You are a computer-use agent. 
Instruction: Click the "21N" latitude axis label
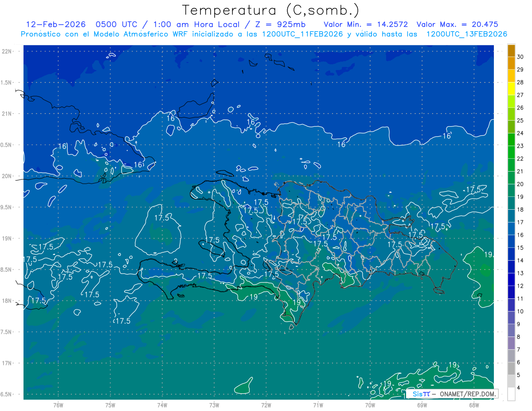point(7,114)
